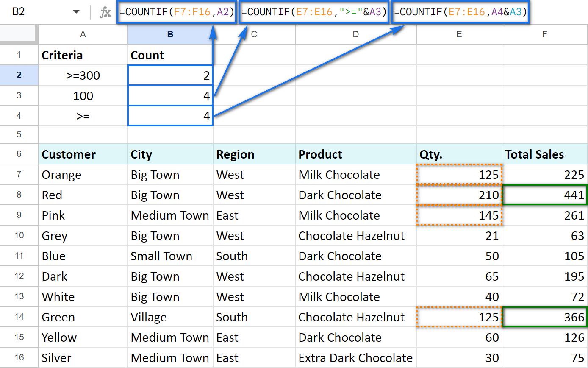The image size is (588, 368).
Task: Click cell B2 showing count 2
Action: pos(170,75)
